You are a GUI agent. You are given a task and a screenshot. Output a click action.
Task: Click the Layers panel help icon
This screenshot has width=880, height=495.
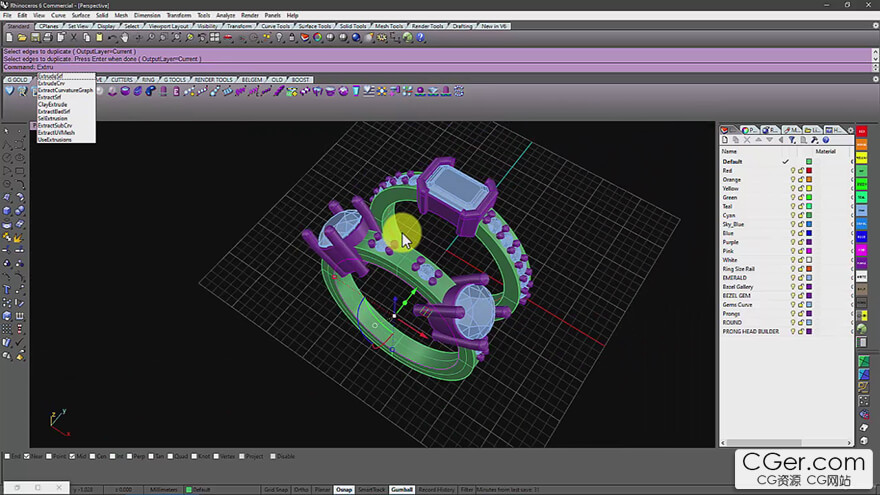click(826, 140)
